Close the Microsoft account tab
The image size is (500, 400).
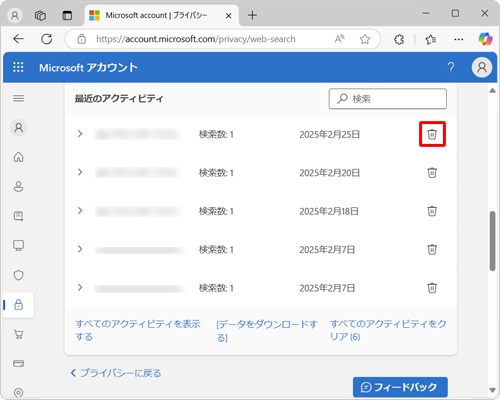pyautogui.click(x=228, y=16)
